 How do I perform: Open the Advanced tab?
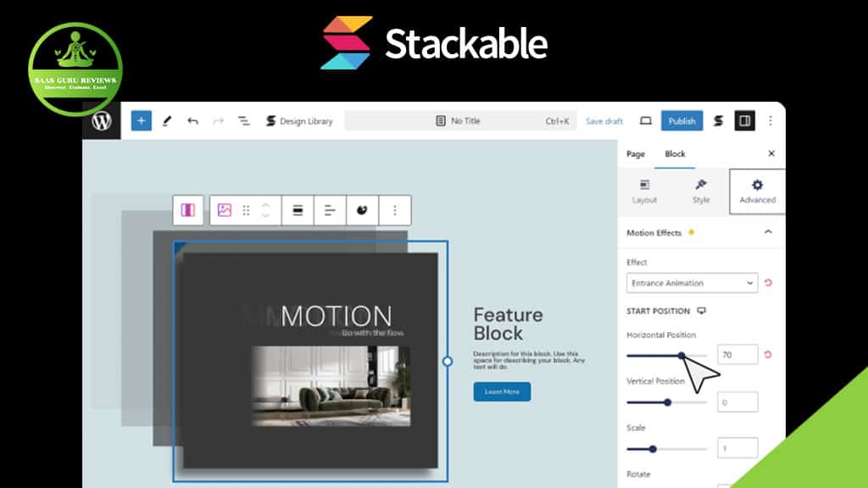click(757, 192)
